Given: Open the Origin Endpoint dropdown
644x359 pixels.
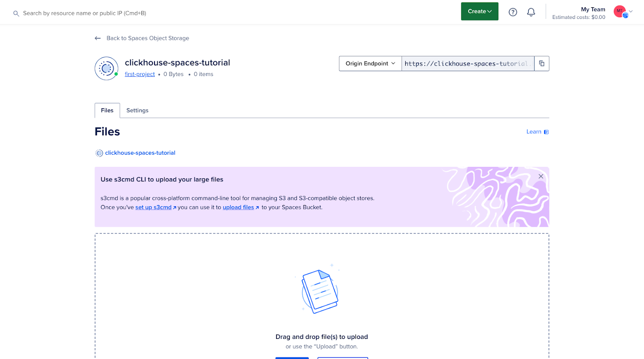Looking at the screenshot, I should (370, 64).
